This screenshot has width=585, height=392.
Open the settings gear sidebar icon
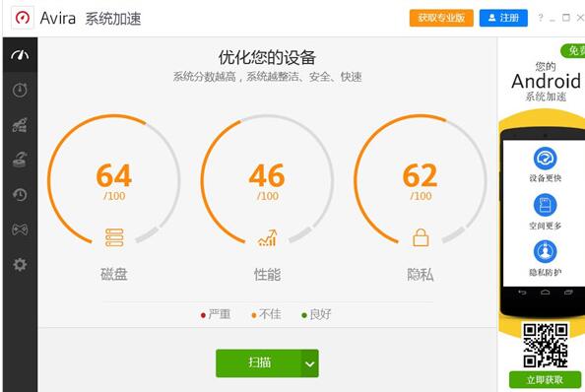(20, 264)
